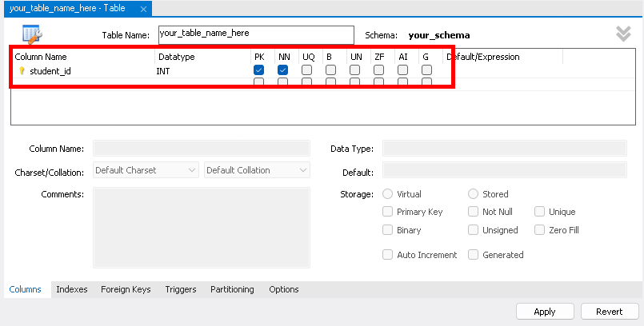Viewport: 644px width, 326px height.
Task: Click the INT datatype cell
Action: click(163, 71)
